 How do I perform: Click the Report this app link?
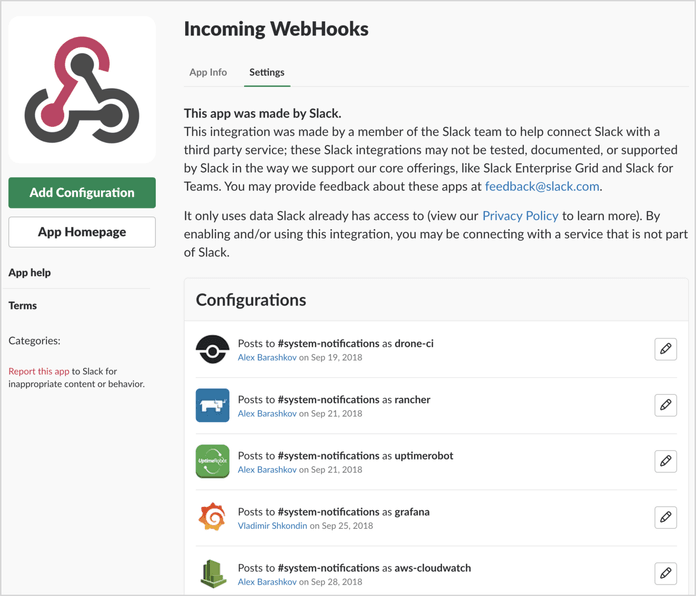click(38, 371)
